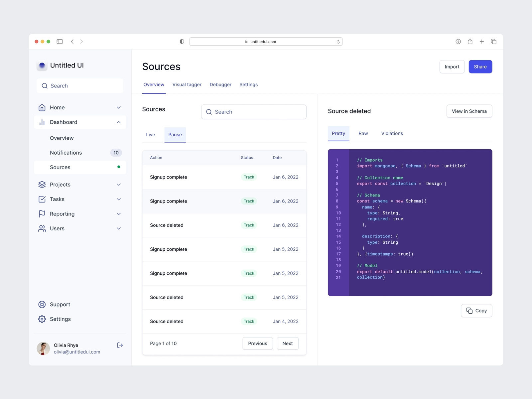Expand the Home menu chevron
The width and height of the screenshot is (532, 399).
click(119, 107)
